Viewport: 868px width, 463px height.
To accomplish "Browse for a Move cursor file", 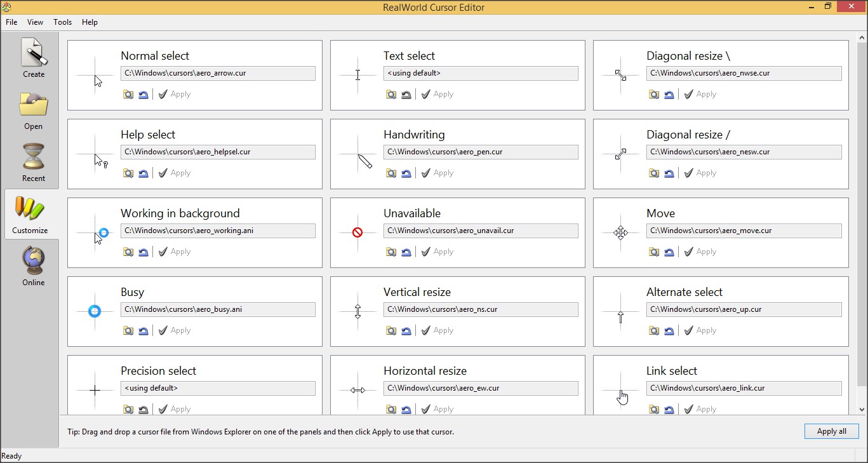I will (653, 252).
